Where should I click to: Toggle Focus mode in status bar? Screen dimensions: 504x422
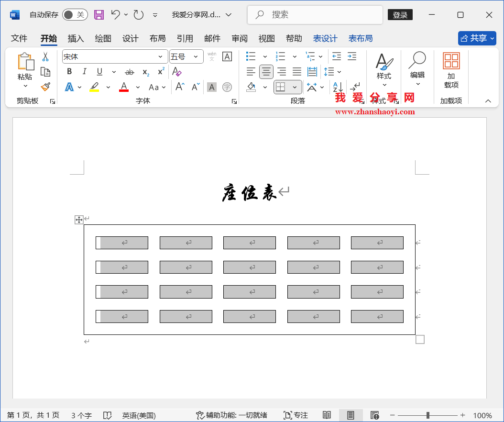tap(296, 415)
